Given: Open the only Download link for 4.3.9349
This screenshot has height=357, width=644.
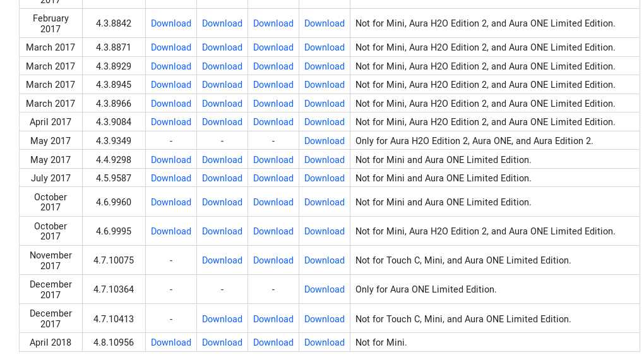Looking at the screenshot, I should [325, 141].
